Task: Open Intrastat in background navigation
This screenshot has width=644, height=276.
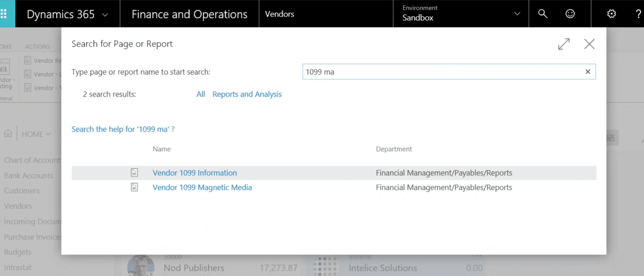Action: (x=17, y=267)
